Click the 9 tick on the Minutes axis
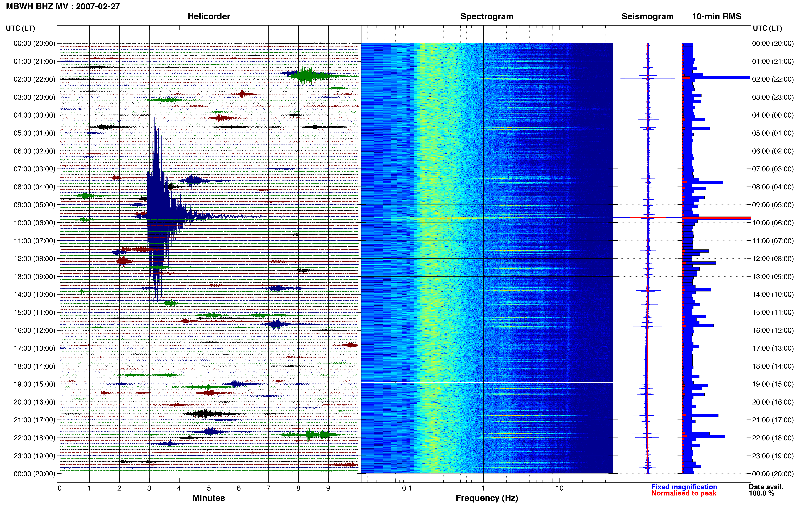Image resolution: width=812 pixels, height=508 pixels. (328, 488)
